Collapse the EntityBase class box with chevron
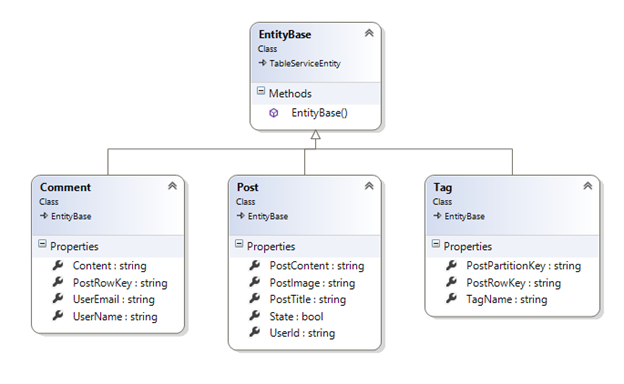 click(x=369, y=33)
